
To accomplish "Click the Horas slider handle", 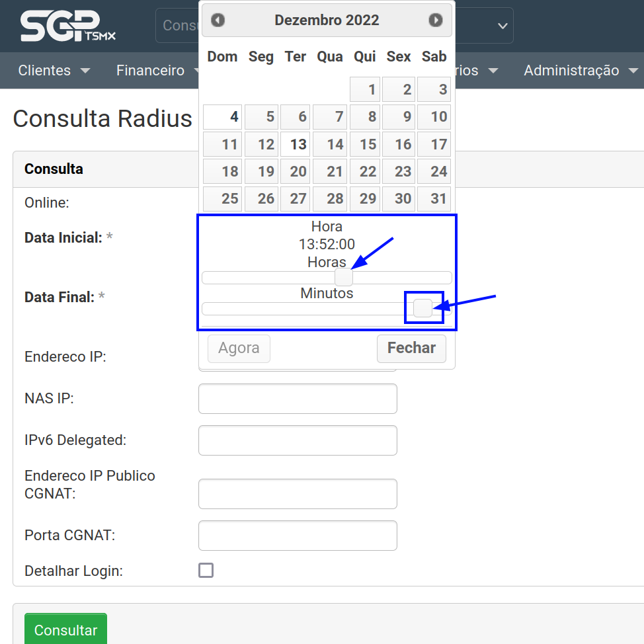I will (343, 278).
